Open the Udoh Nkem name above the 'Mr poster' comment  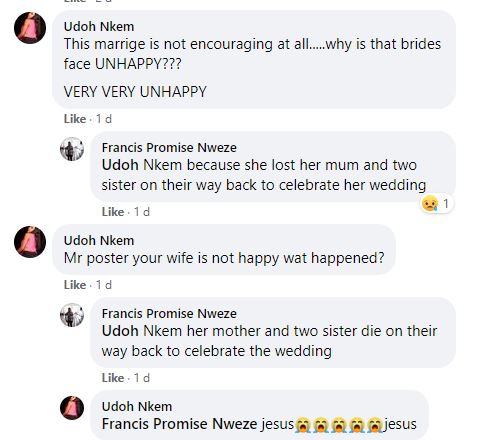click(x=99, y=240)
